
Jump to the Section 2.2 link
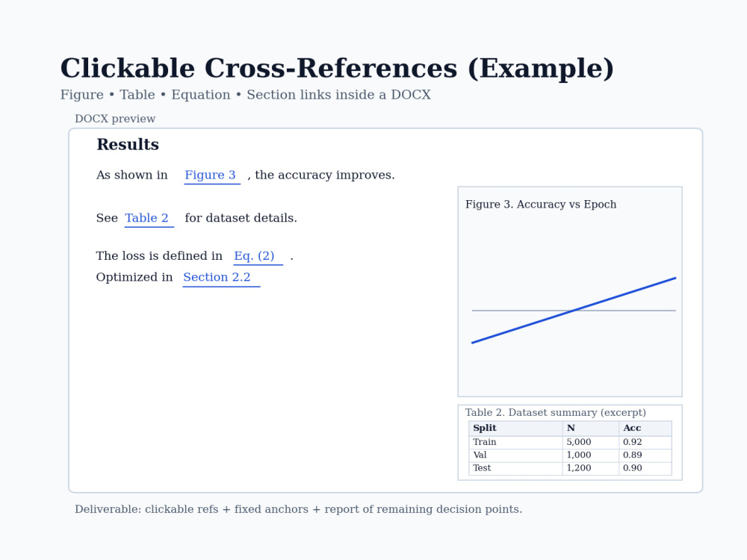pos(217,277)
